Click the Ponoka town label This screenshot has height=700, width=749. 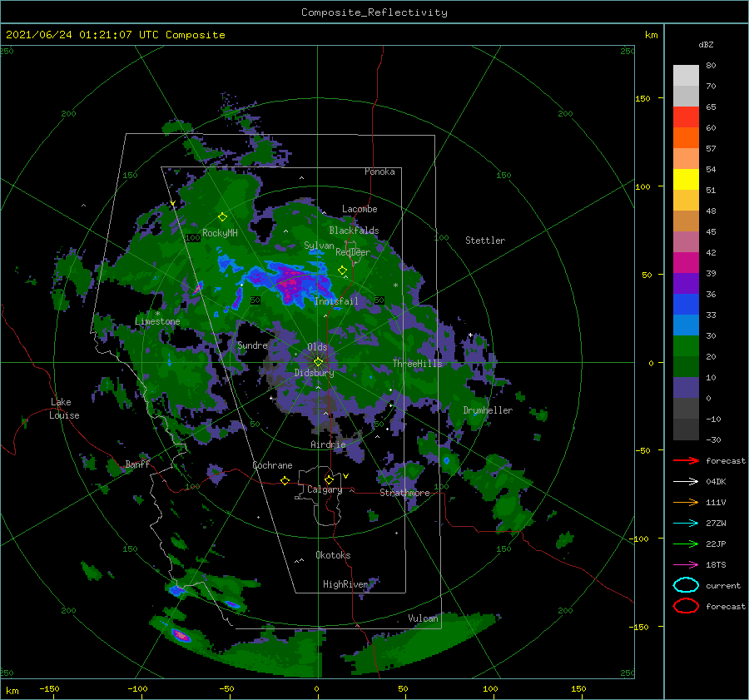pyautogui.click(x=379, y=171)
